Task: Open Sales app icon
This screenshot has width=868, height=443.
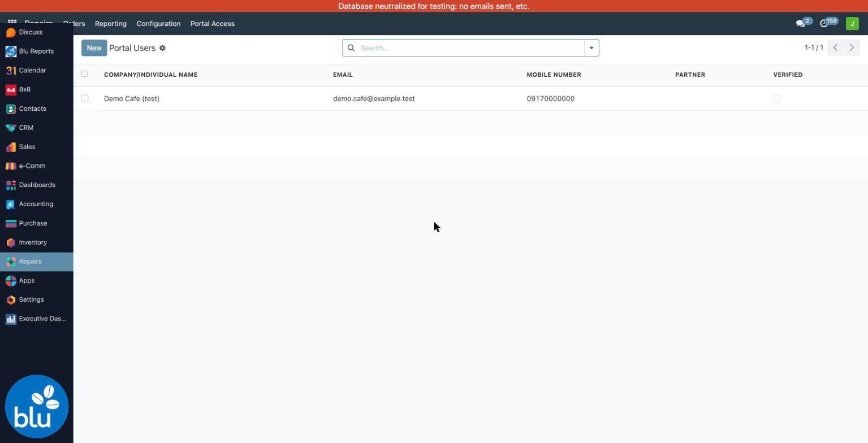Action: point(11,147)
